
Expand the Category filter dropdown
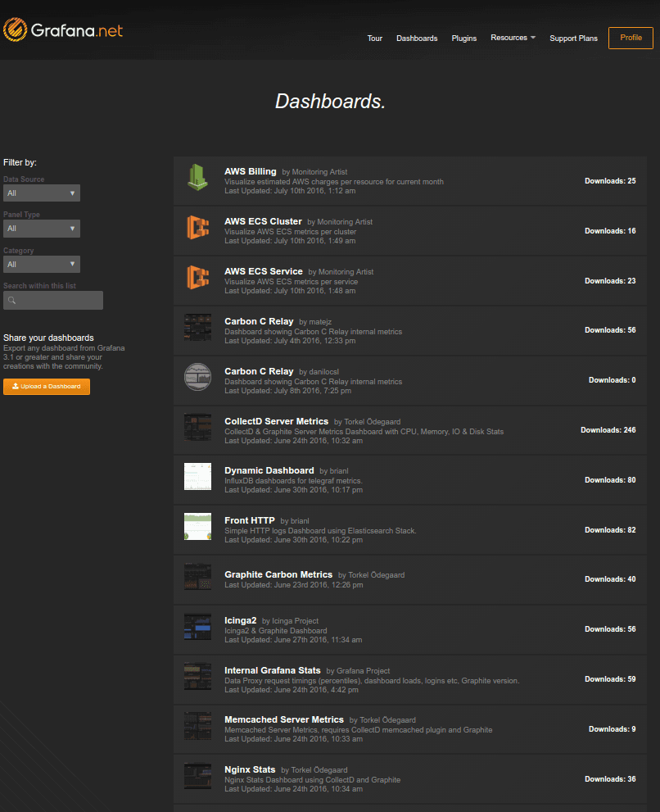[x=42, y=264]
